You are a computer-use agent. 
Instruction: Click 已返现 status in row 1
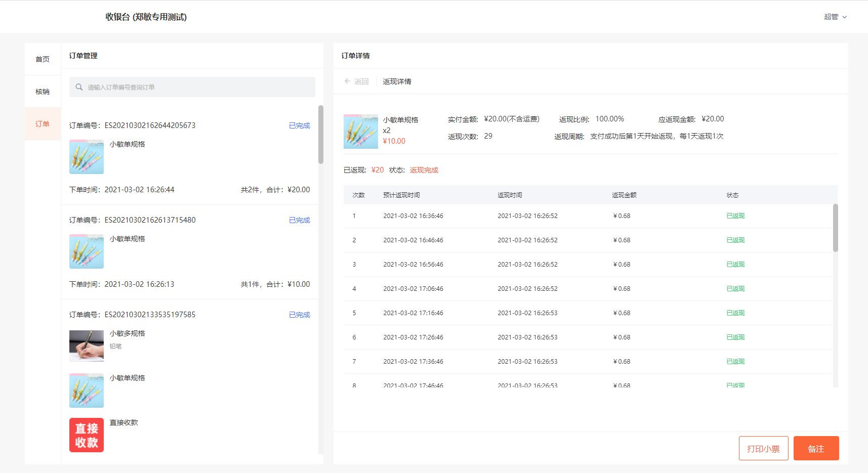(x=735, y=216)
